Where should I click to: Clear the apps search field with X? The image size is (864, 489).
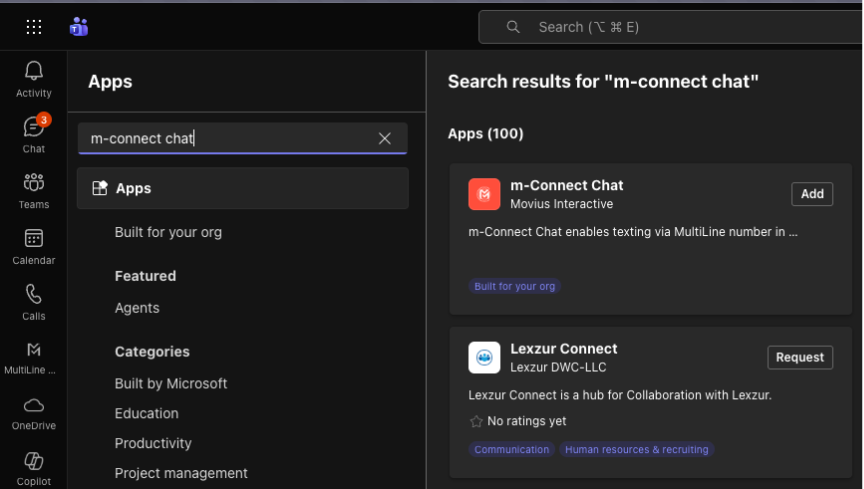385,138
